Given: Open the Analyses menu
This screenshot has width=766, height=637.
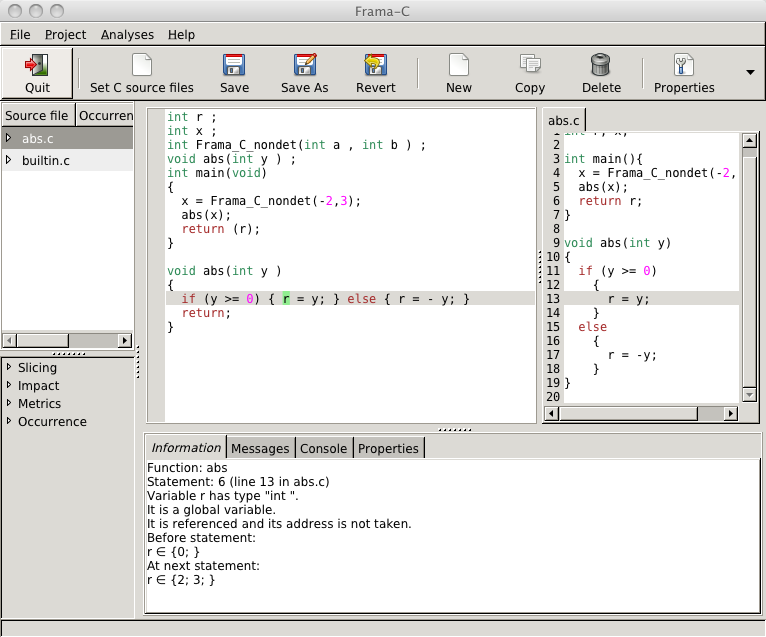Looking at the screenshot, I should click(127, 35).
